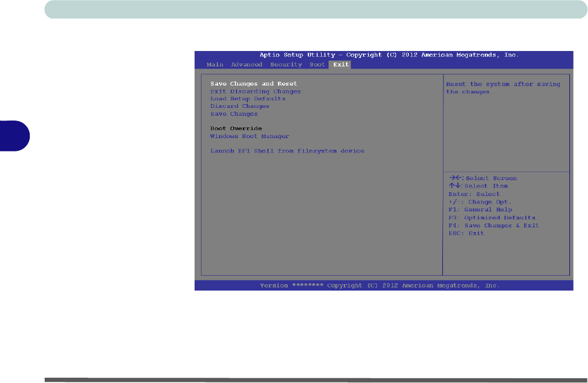Select the Exit tab
The height and width of the screenshot is (383, 588).
pyautogui.click(x=340, y=64)
